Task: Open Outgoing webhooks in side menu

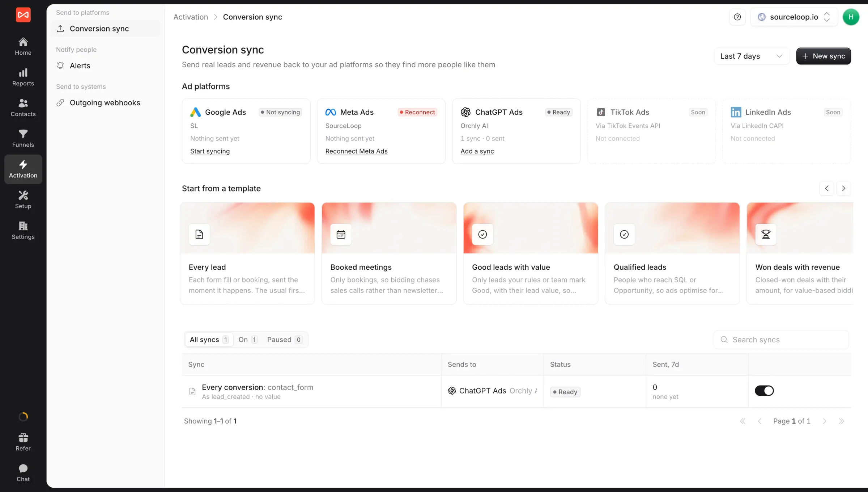Action: [x=106, y=103]
